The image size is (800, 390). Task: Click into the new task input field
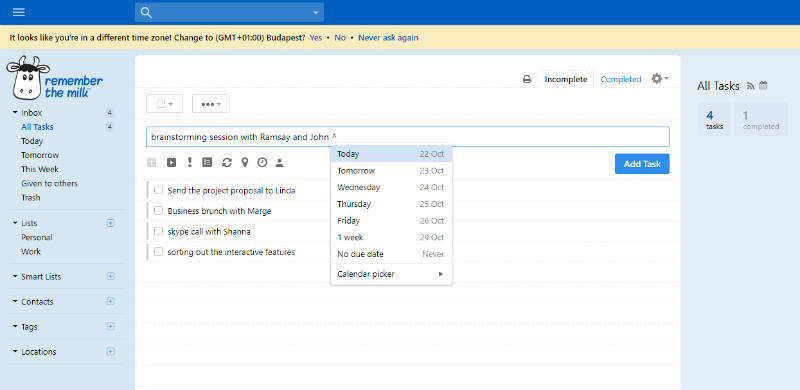[x=408, y=137]
